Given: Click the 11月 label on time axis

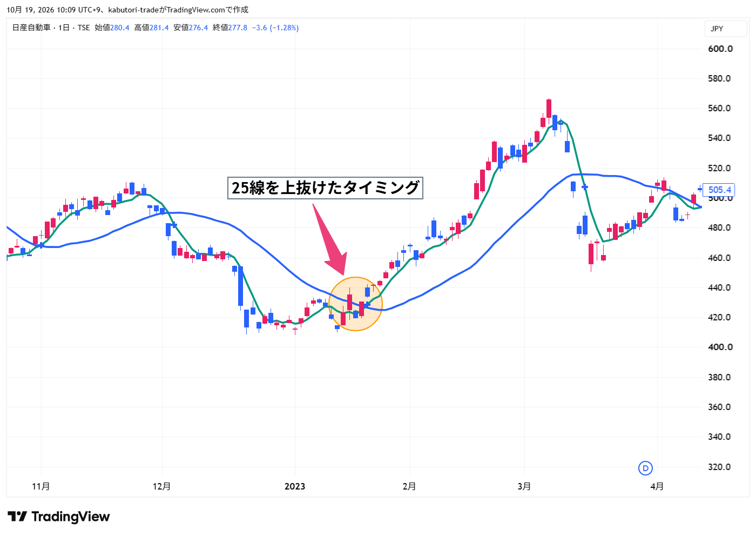Looking at the screenshot, I should [41, 486].
